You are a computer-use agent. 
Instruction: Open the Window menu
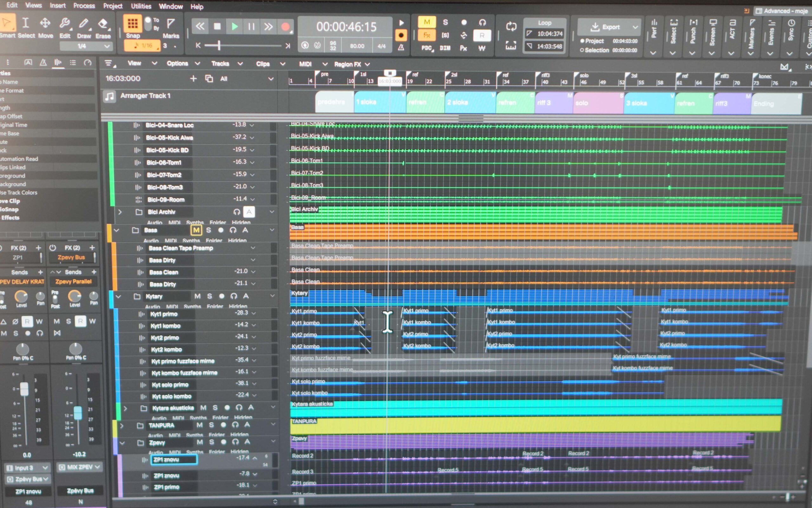pos(171,6)
